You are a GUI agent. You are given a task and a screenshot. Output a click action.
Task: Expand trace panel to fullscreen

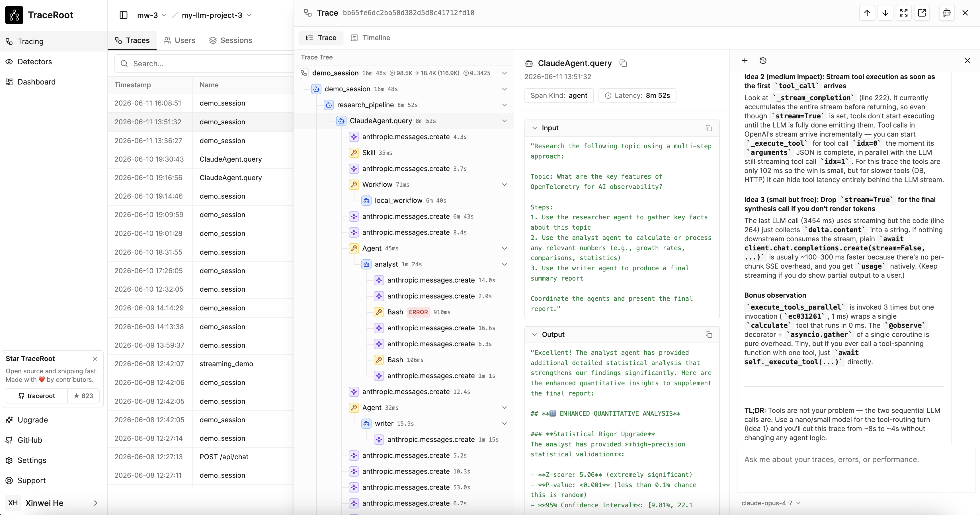click(903, 13)
